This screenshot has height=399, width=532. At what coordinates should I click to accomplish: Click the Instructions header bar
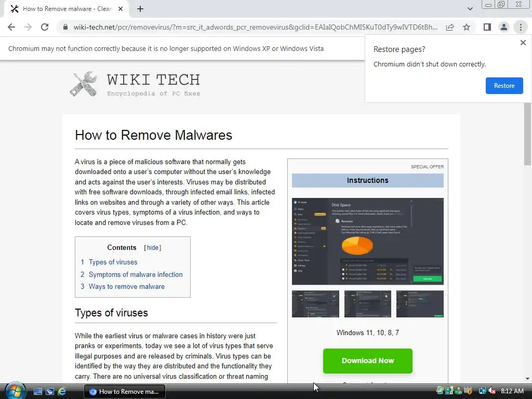368,180
